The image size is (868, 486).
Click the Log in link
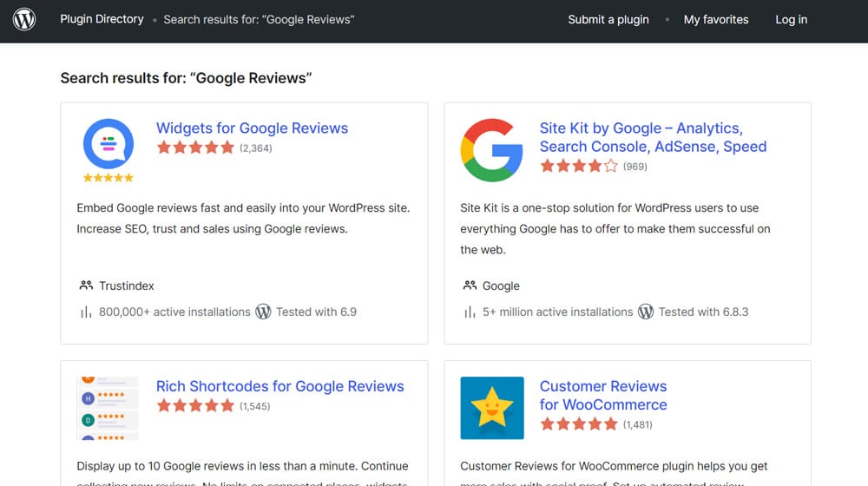tap(791, 19)
